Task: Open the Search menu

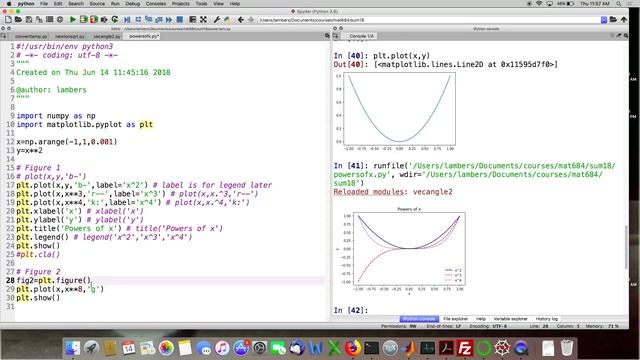Action: (x=76, y=3)
